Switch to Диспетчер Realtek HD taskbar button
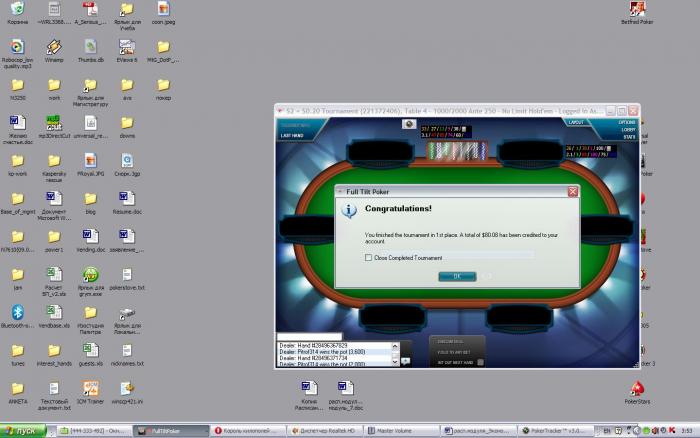700x438 pixels. [325, 431]
